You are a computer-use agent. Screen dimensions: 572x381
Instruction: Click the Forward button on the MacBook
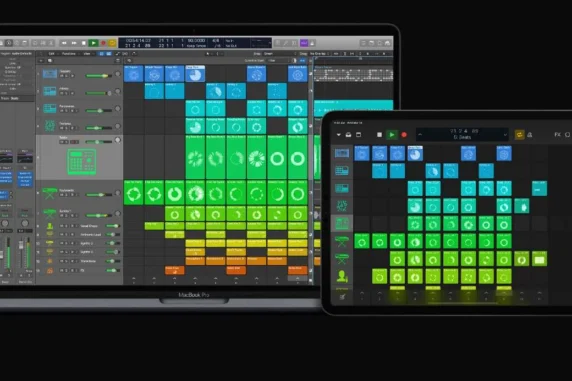(74, 43)
